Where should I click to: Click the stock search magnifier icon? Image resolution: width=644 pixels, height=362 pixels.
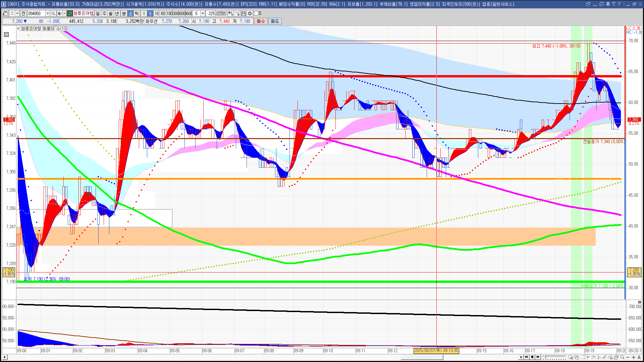(53, 13)
